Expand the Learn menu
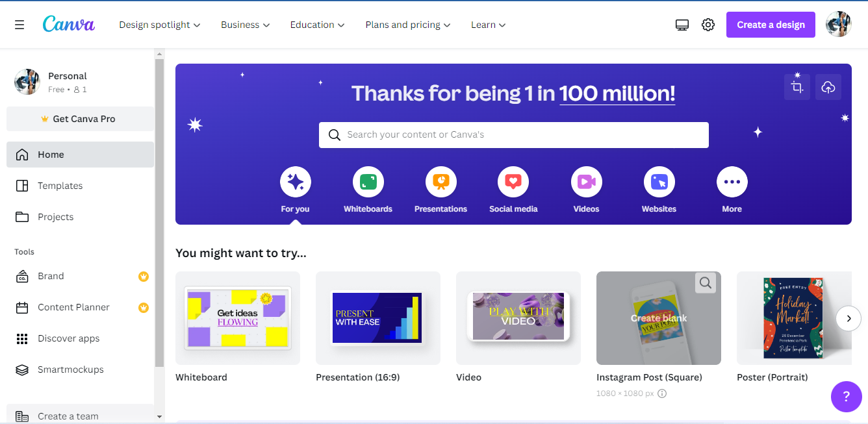The height and width of the screenshot is (424, 868). click(488, 25)
